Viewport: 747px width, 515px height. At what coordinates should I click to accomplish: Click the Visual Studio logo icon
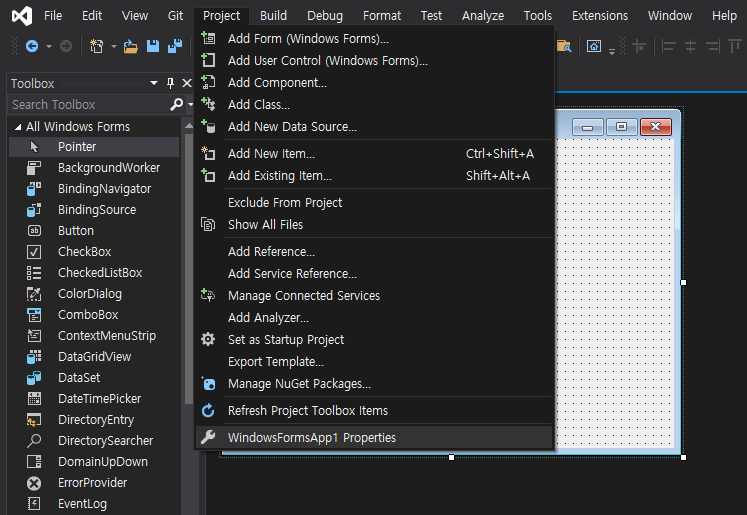click(22, 16)
